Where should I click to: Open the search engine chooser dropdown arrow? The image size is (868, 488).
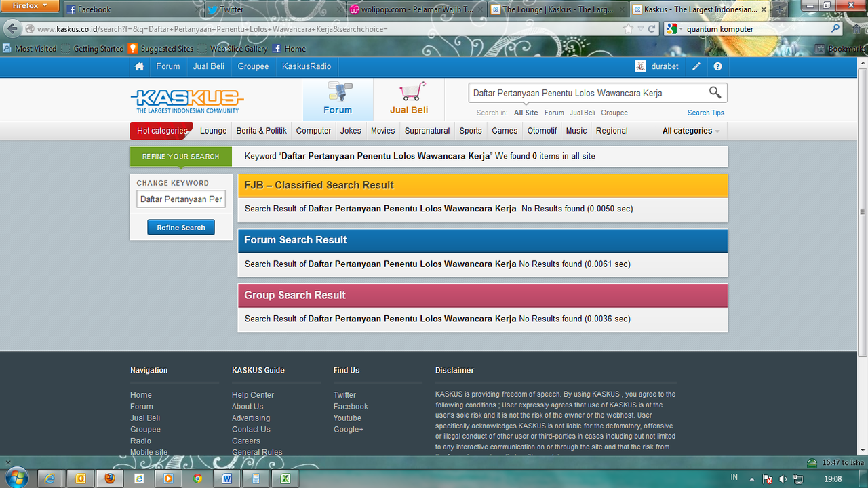coord(679,29)
